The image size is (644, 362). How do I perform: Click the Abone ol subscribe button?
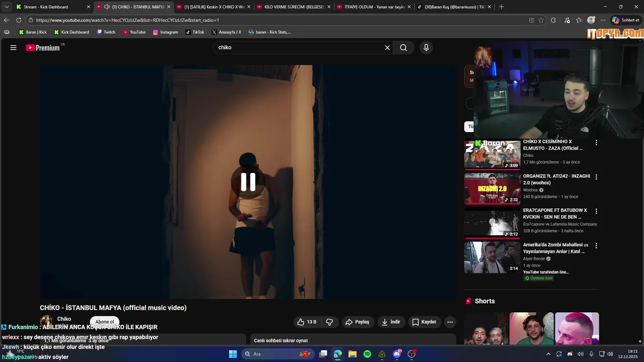(105, 322)
